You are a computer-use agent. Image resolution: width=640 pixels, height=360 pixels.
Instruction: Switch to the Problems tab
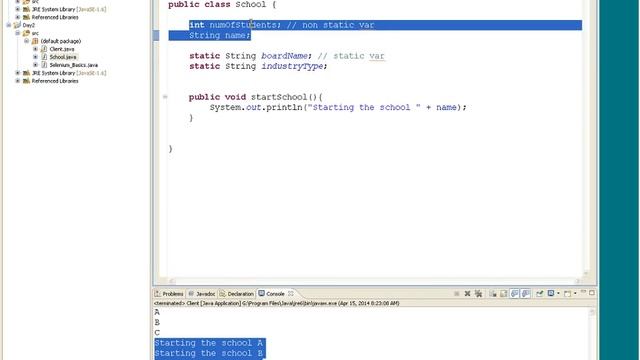(x=169, y=294)
